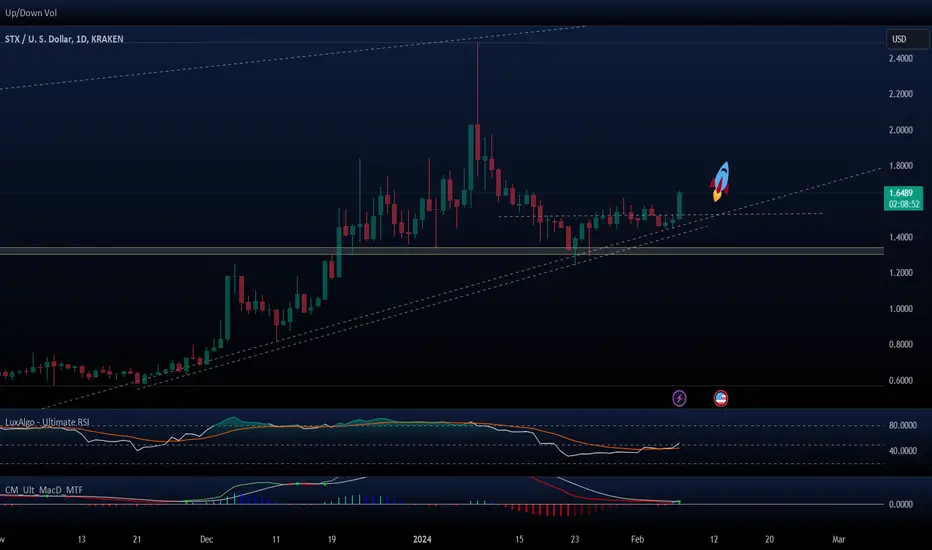Click the rocket emoji on the chart
Viewport: 932px width, 550px height.
720,181
